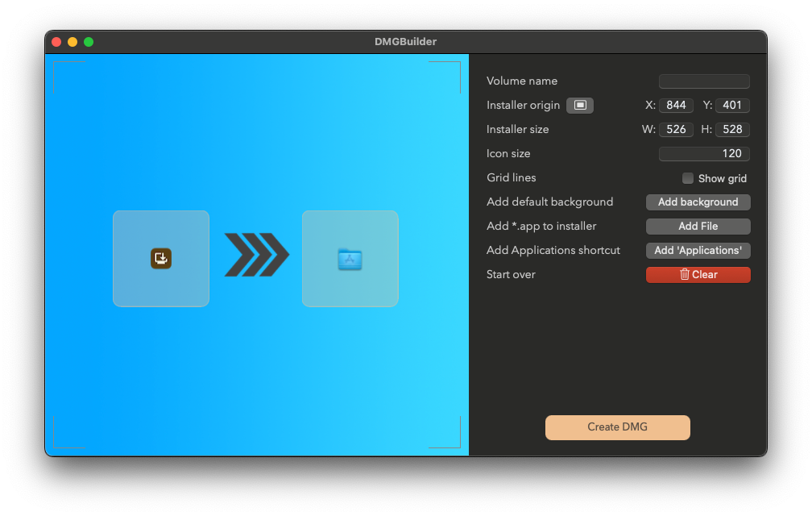Click the installer origin screen picker icon
The height and width of the screenshot is (516, 812).
tap(579, 105)
